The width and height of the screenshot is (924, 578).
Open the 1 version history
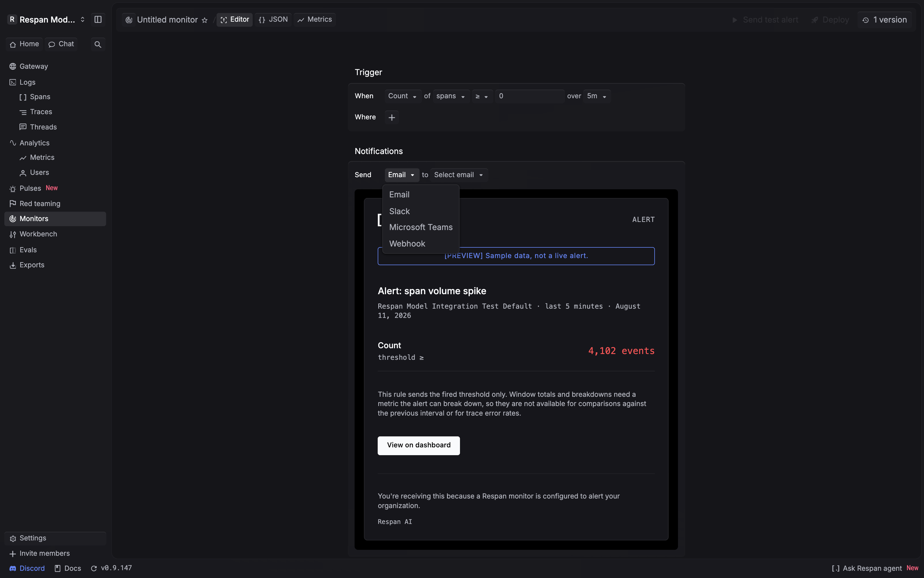point(885,20)
